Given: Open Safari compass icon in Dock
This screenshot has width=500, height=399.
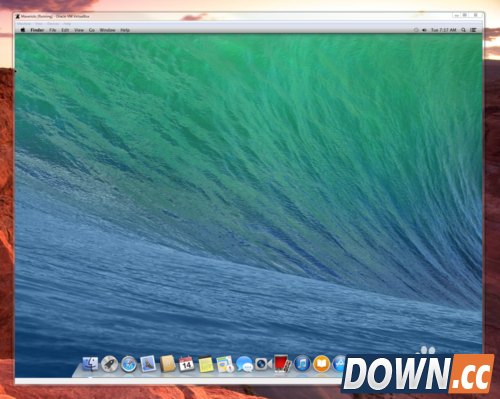Looking at the screenshot, I should [x=129, y=364].
